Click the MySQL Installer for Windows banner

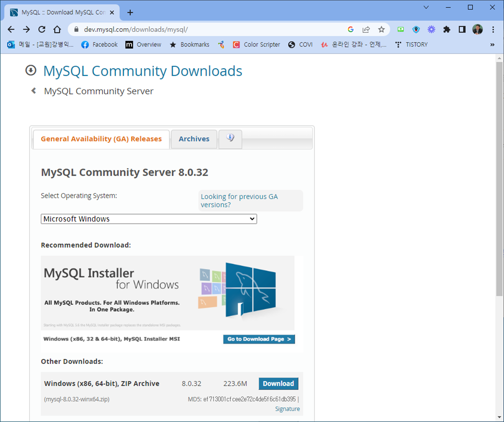click(x=168, y=293)
